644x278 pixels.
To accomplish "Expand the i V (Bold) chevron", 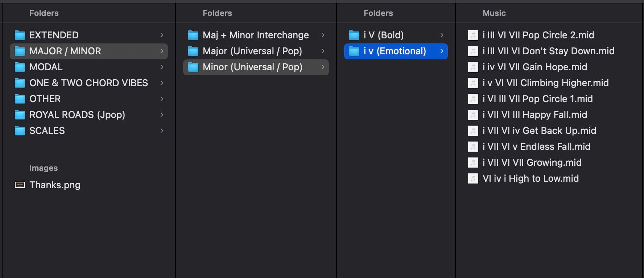I will 442,35.
